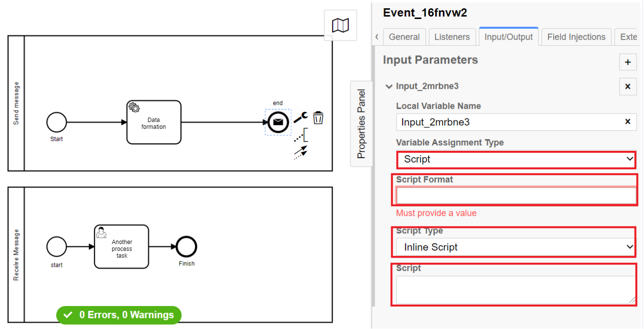Open the Script Type dropdown
The height and width of the screenshot is (329, 644).
click(516, 247)
